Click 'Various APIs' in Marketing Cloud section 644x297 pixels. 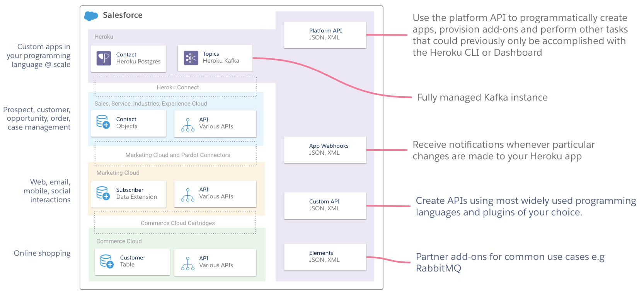coord(216,196)
